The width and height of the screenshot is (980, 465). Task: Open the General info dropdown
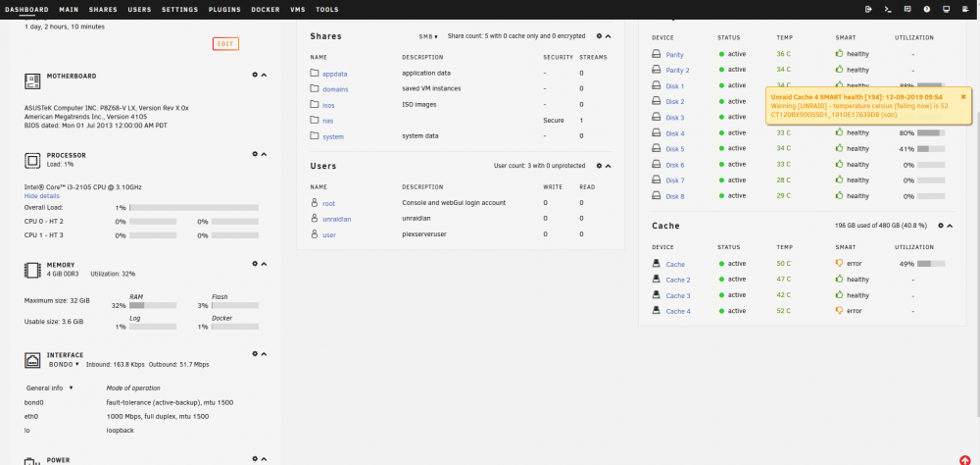point(49,388)
